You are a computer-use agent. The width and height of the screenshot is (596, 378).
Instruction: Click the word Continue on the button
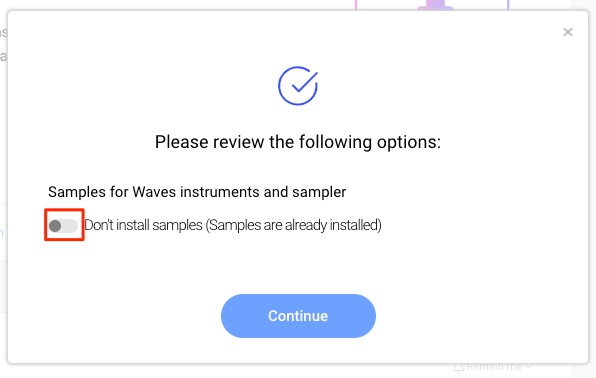298,316
